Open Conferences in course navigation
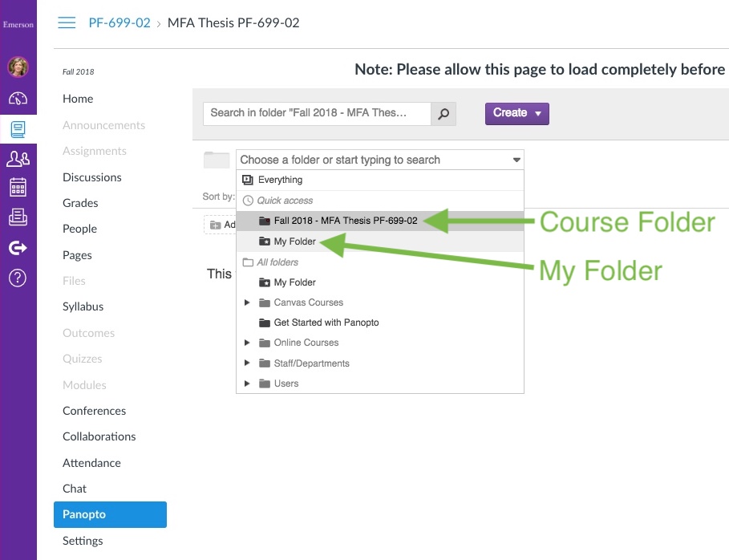This screenshot has height=560, width=729. pos(94,411)
